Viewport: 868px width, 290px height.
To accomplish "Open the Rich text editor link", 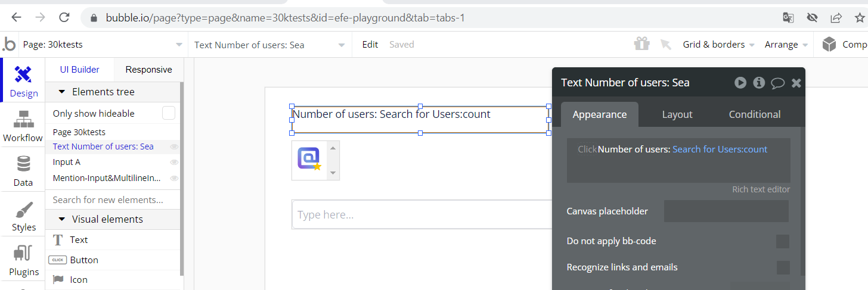I will 761,189.
